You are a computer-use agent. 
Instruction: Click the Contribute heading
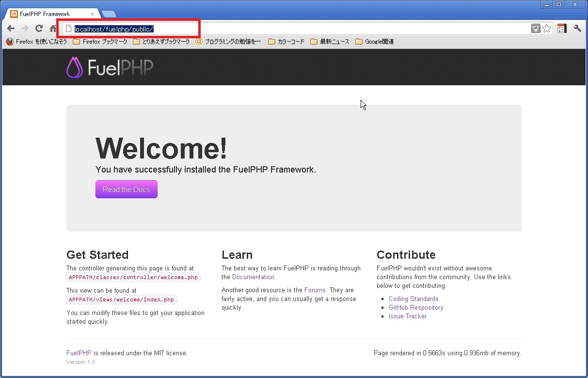[406, 255]
